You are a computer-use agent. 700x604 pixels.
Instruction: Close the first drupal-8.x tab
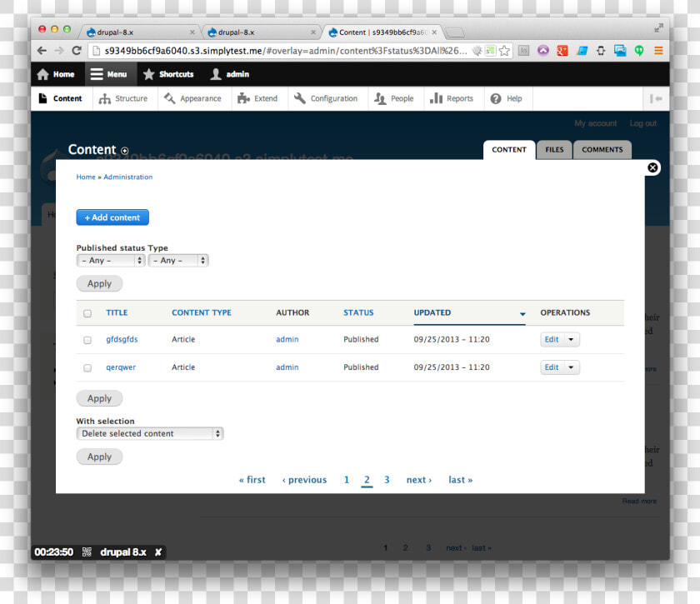(x=192, y=32)
